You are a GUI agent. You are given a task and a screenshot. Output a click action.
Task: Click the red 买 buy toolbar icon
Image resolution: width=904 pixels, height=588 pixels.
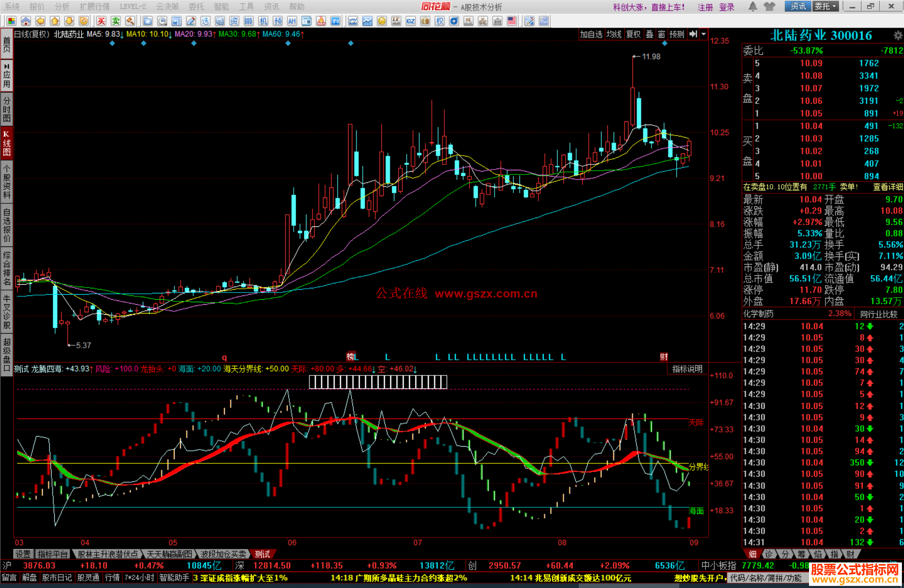pyautogui.click(x=101, y=21)
